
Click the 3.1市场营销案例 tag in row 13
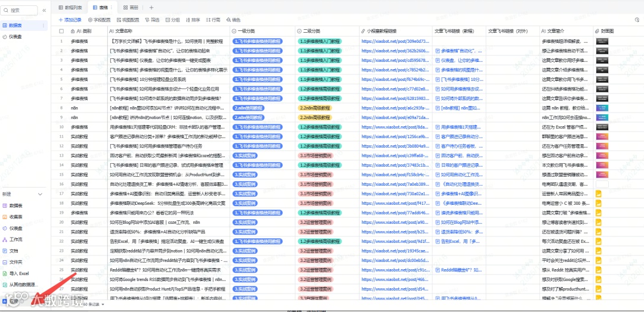click(315, 155)
